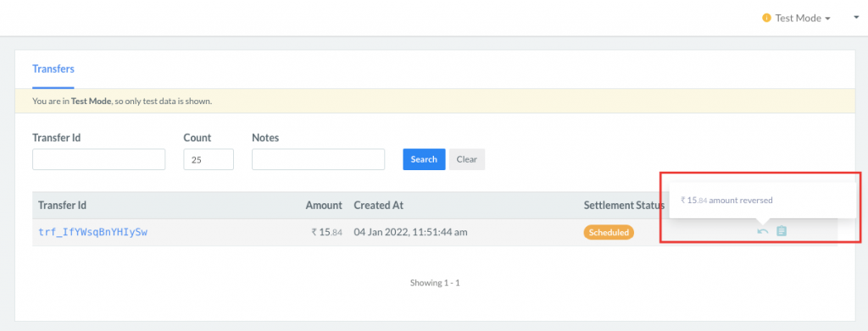Screen dimensions: 868x331
Task: Click the Search button
Action: 424,159
